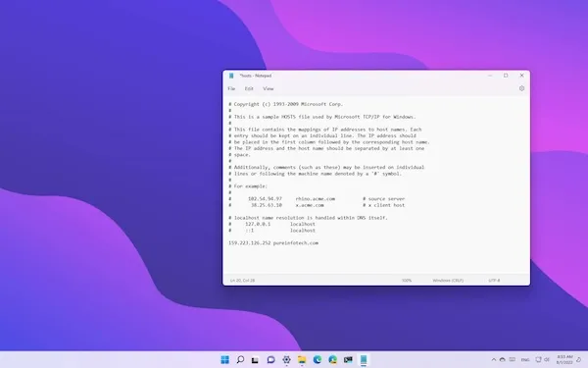Click 'rhino.acme.com' in the example
Image resolution: width=588 pixels, height=368 pixels.
pos(316,198)
